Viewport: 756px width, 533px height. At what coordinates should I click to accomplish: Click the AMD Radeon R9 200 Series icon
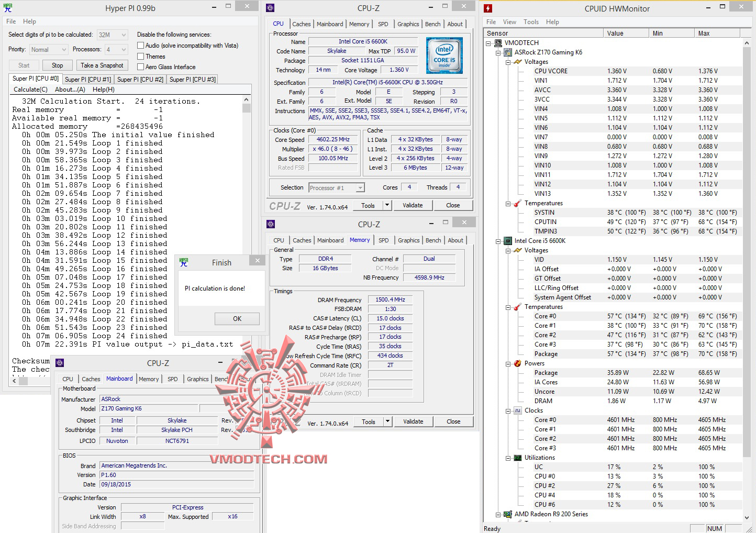coord(508,514)
